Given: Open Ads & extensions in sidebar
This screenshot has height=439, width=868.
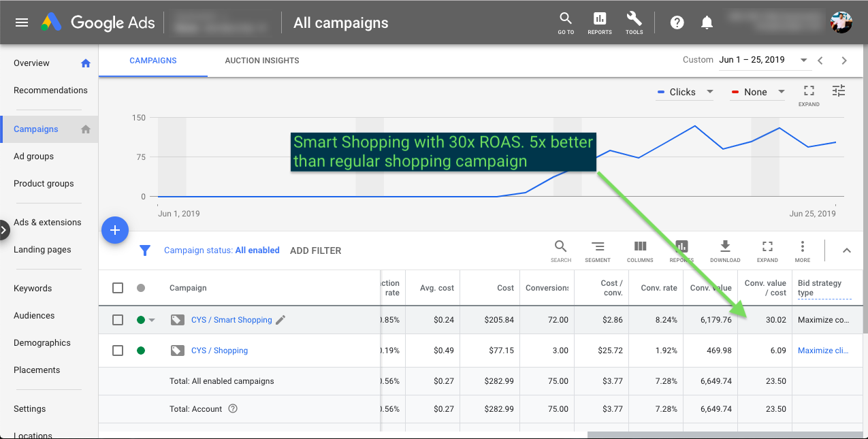Looking at the screenshot, I should 47,223.
